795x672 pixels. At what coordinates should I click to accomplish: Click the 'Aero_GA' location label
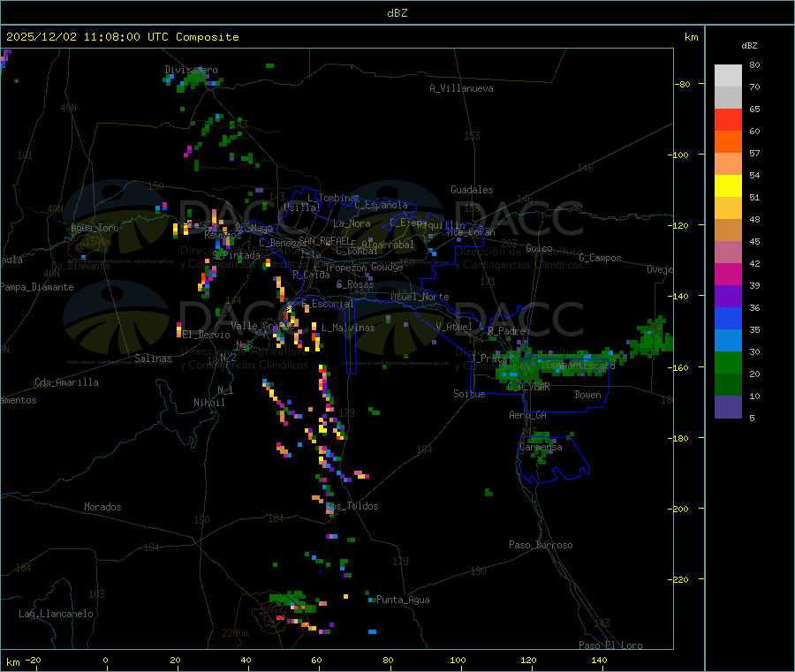click(528, 415)
